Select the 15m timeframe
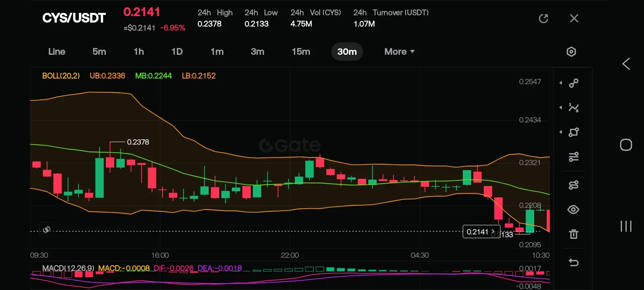 [301, 52]
